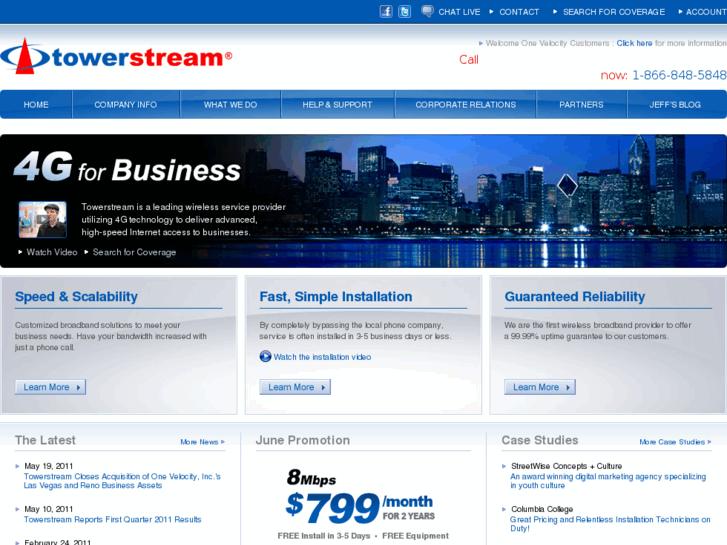
Task: Open JEFF'S BLOG menu item
Action: 675,105
